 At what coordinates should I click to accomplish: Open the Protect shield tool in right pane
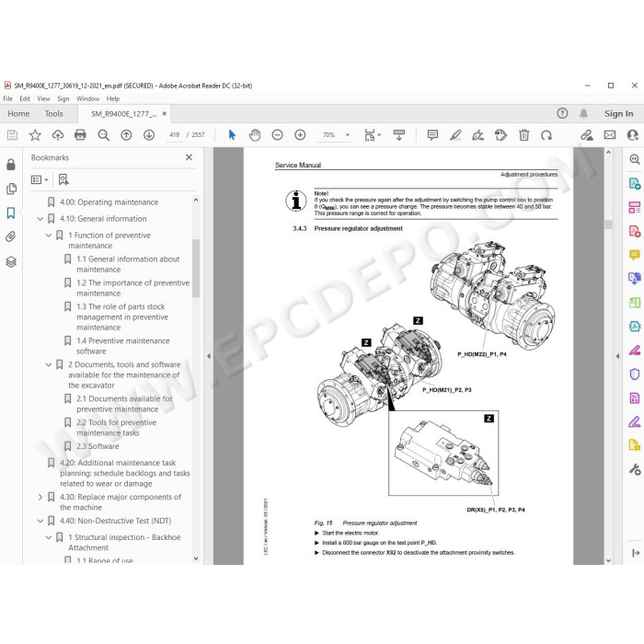(x=635, y=374)
